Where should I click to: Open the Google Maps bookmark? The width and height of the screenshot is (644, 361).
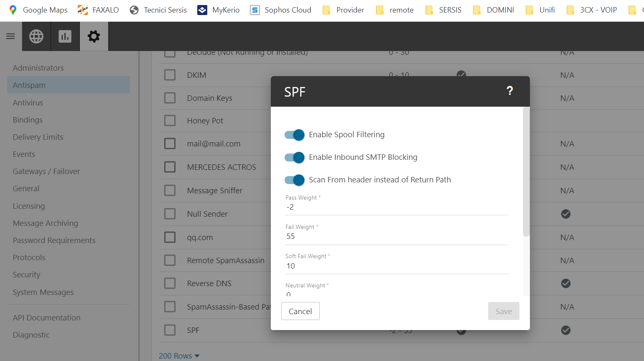pyautogui.click(x=38, y=10)
